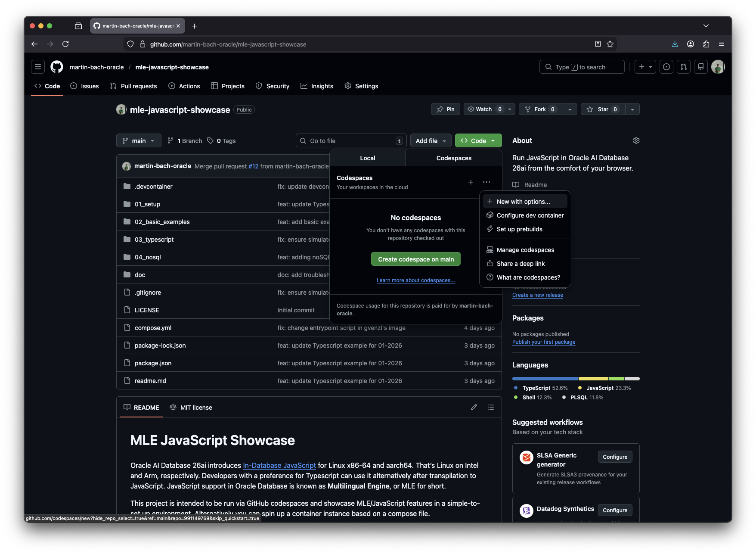Select 'Configure dev container' menu item
756x554 pixels.
point(530,215)
